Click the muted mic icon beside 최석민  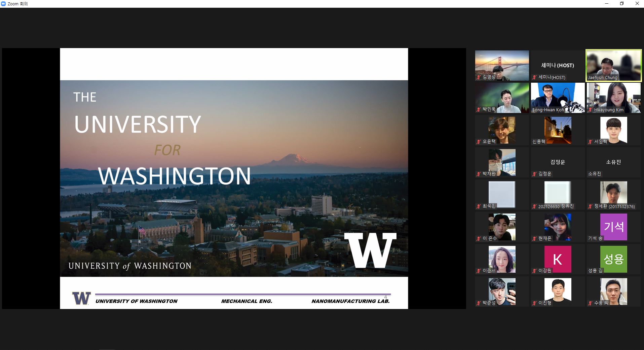click(479, 206)
